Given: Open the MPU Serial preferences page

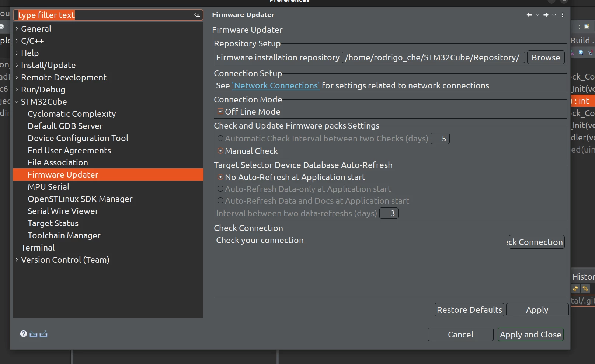Looking at the screenshot, I should (49, 187).
